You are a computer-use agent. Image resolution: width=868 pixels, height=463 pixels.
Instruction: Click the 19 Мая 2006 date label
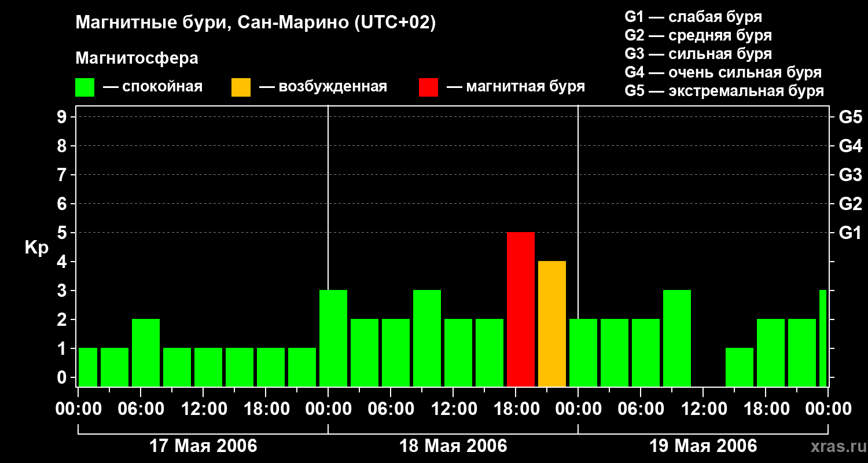[x=703, y=446]
